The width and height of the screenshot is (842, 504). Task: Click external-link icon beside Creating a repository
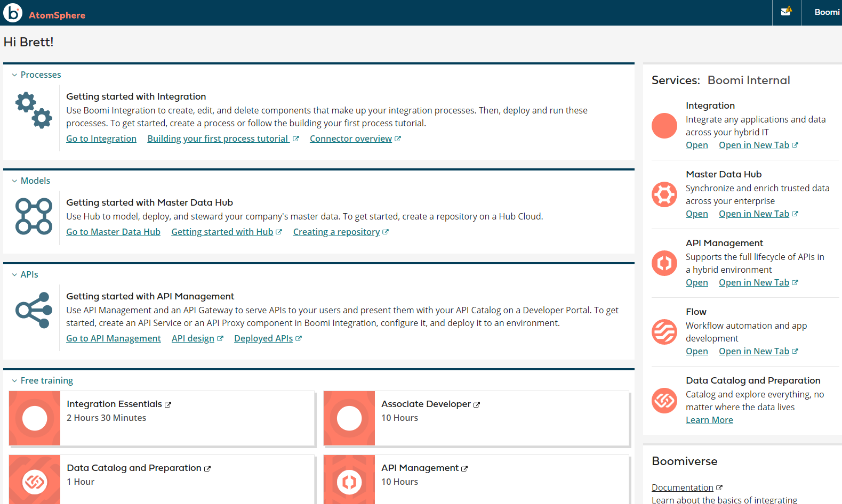click(x=386, y=232)
